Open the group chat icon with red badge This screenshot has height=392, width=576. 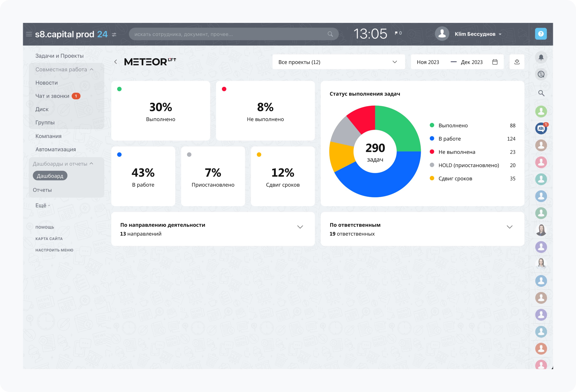[x=541, y=128]
